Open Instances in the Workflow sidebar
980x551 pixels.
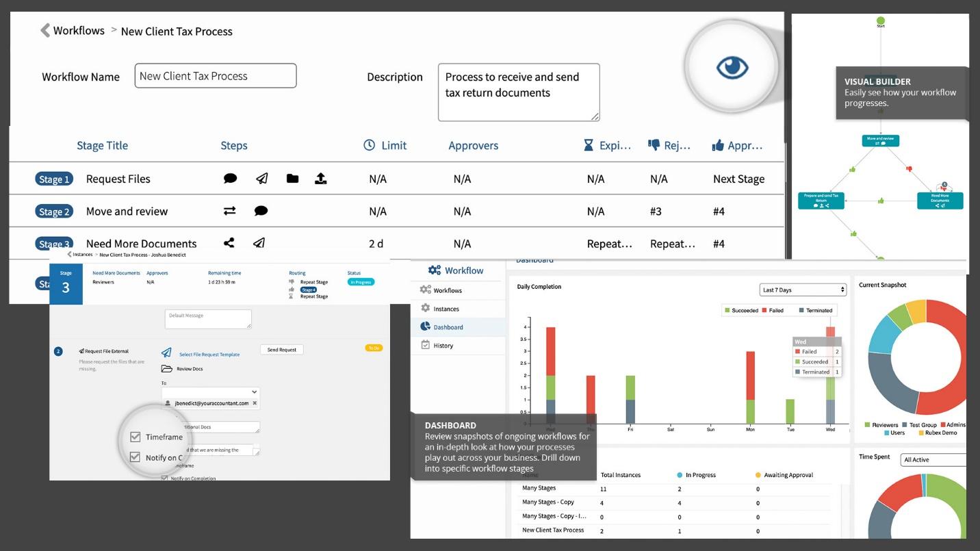click(x=446, y=309)
